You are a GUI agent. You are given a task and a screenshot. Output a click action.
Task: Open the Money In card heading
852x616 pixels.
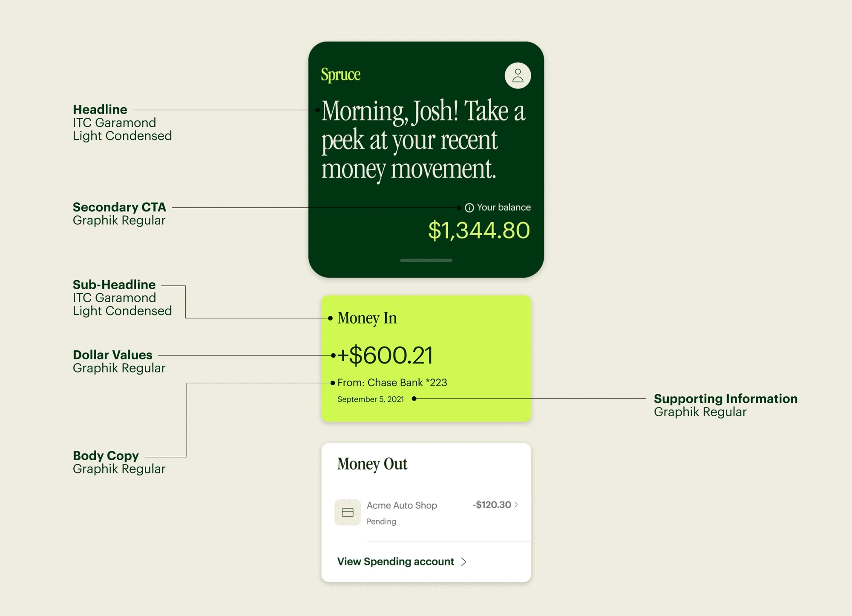pyautogui.click(x=367, y=318)
